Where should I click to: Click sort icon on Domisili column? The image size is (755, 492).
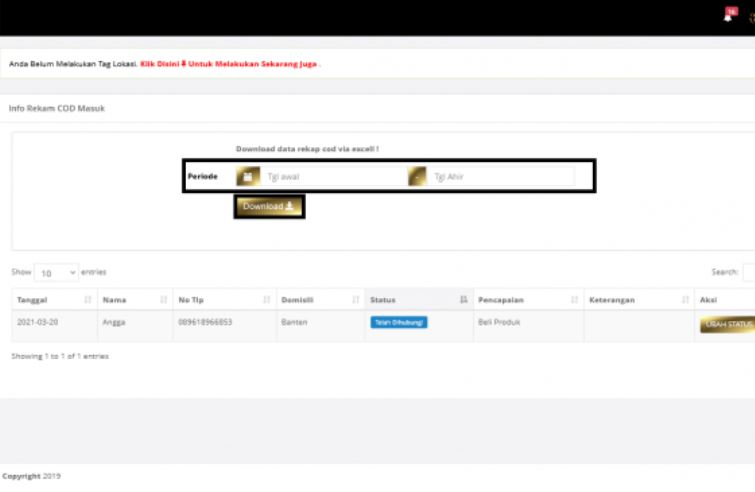(x=355, y=300)
